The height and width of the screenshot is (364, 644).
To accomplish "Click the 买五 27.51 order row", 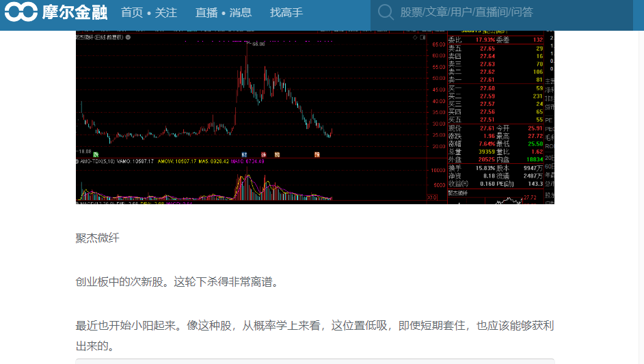I will [x=496, y=120].
